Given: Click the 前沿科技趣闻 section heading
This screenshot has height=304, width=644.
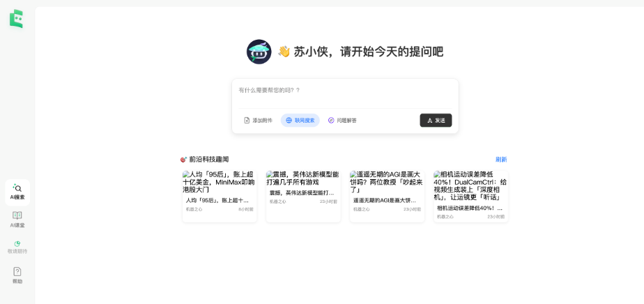Looking at the screenshot, I should 209,160.
